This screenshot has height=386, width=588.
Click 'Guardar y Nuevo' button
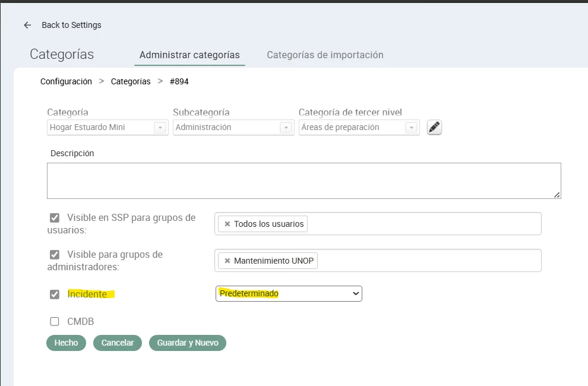tap(188, 343)
